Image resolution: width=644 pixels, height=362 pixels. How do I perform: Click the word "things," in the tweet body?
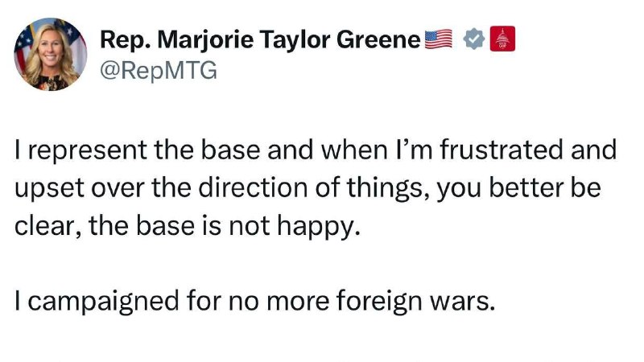[389, 188]
